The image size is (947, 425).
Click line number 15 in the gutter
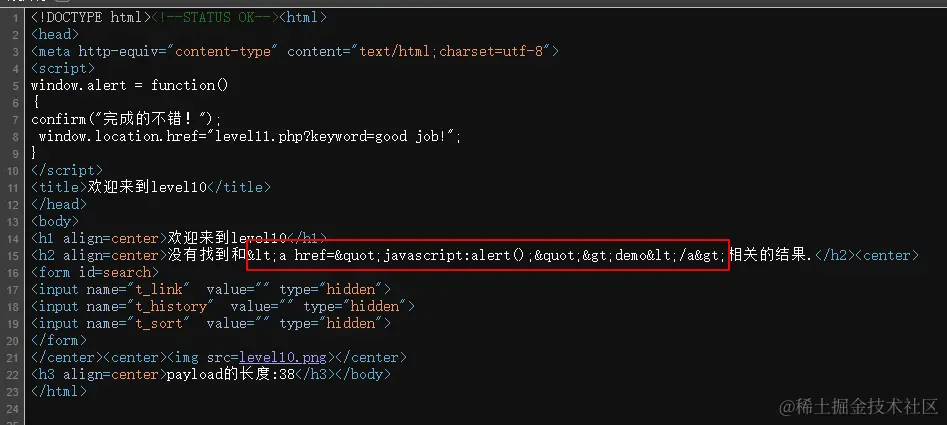[13, 255]
